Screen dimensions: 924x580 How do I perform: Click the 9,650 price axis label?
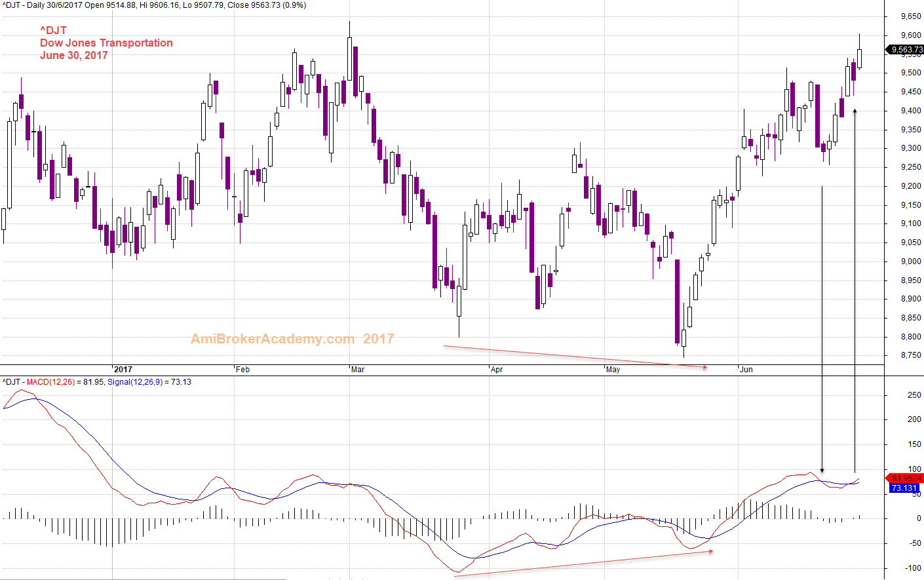(x=910, y=16)
